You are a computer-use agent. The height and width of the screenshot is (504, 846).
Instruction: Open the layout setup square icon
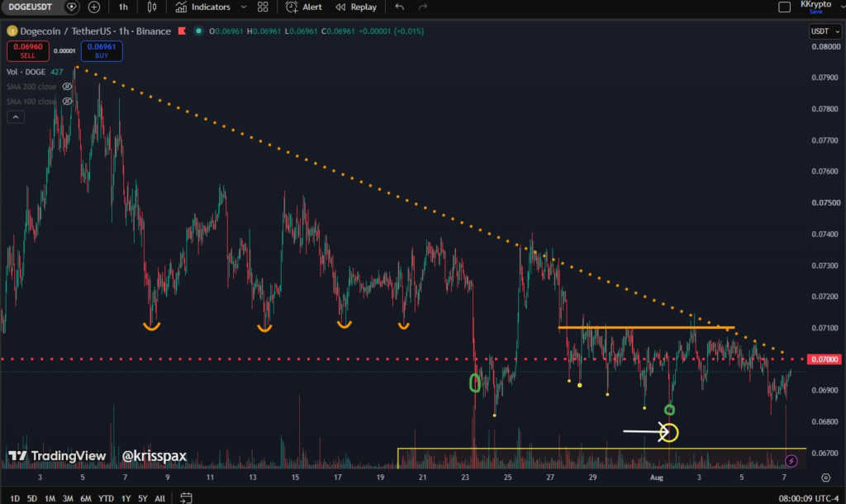[x=785, y=7]
